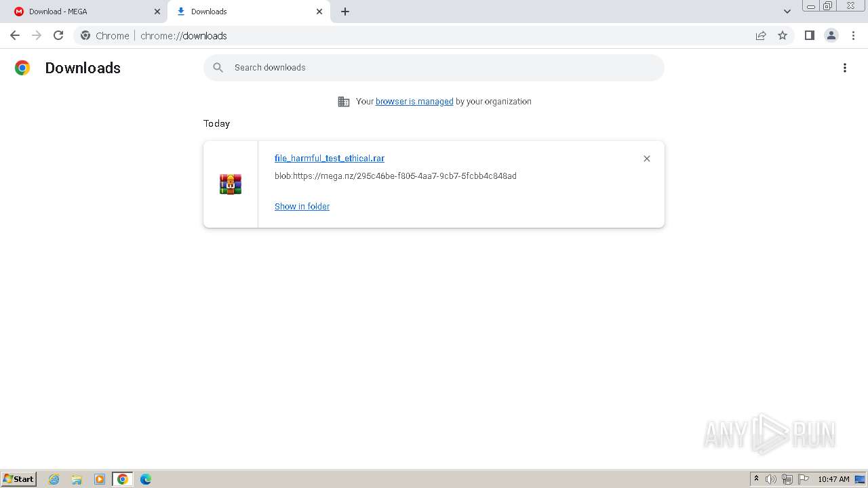Click the Chrome taskbar button
868x488 pixels.
click(123, 479)
